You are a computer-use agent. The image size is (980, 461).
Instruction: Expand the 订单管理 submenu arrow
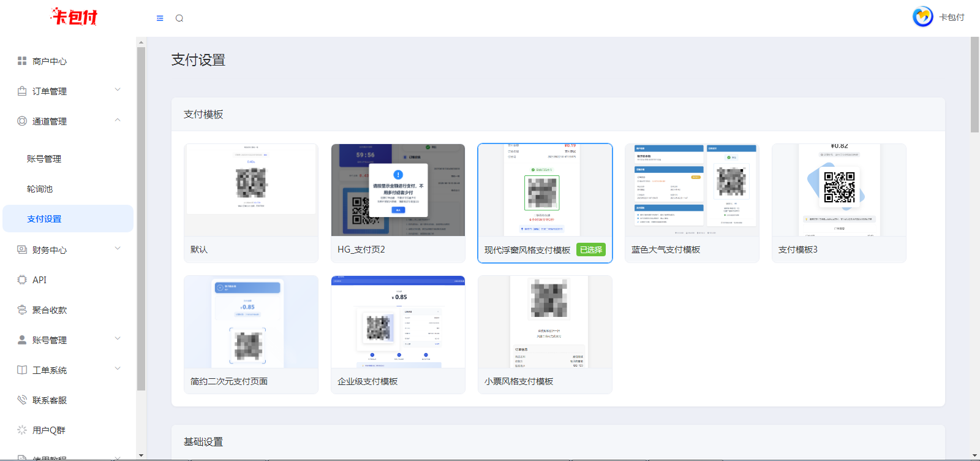[x=118, y=90]
